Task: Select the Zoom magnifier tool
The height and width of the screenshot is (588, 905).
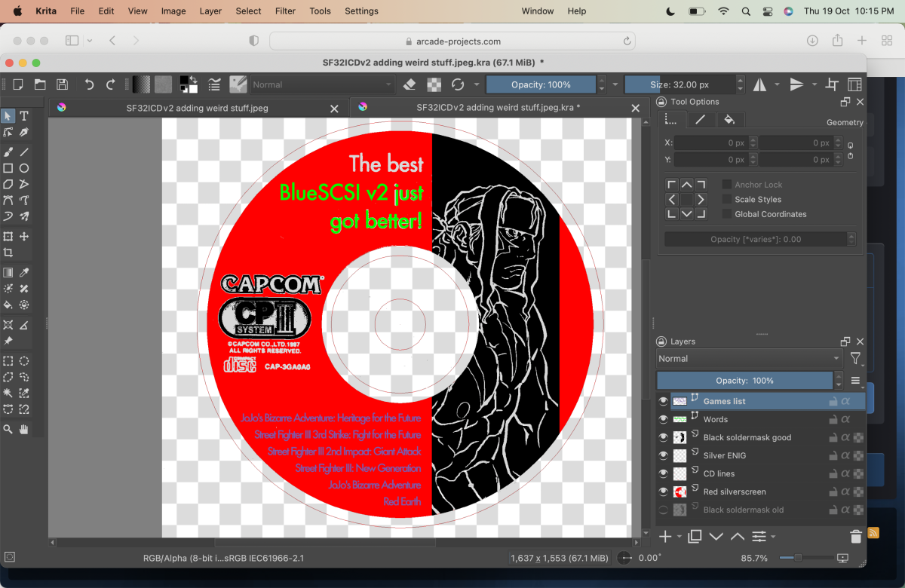Action: tap(8, 429)
